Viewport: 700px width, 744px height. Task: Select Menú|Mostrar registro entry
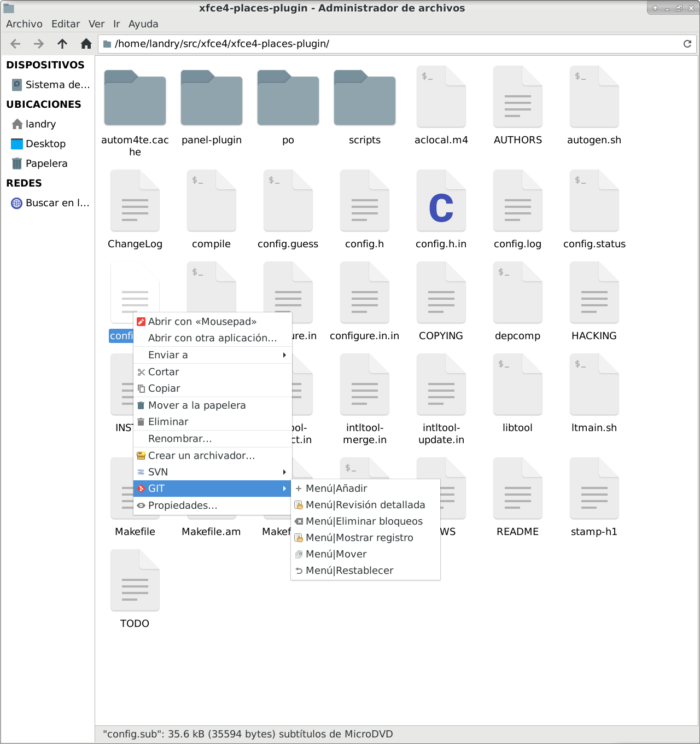click(359, 538)
